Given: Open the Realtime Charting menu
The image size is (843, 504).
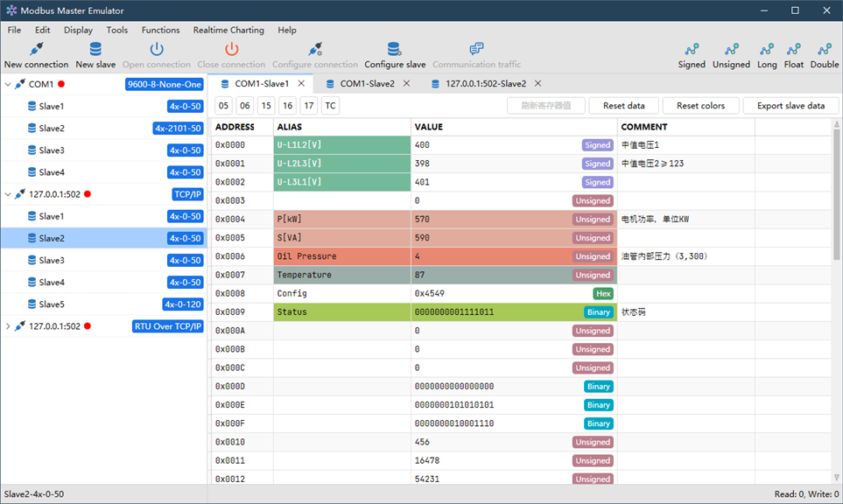Looking at the screenshot, I should tap(228, 30).
